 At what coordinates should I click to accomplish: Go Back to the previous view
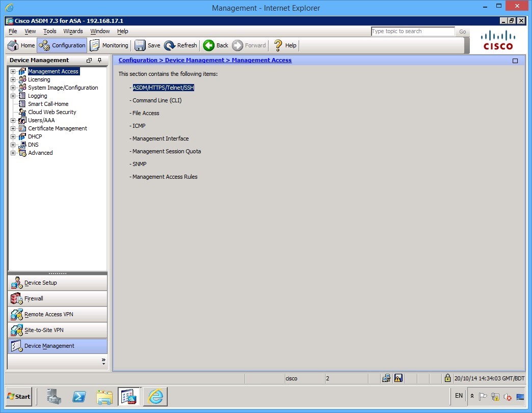click(215, 45)
